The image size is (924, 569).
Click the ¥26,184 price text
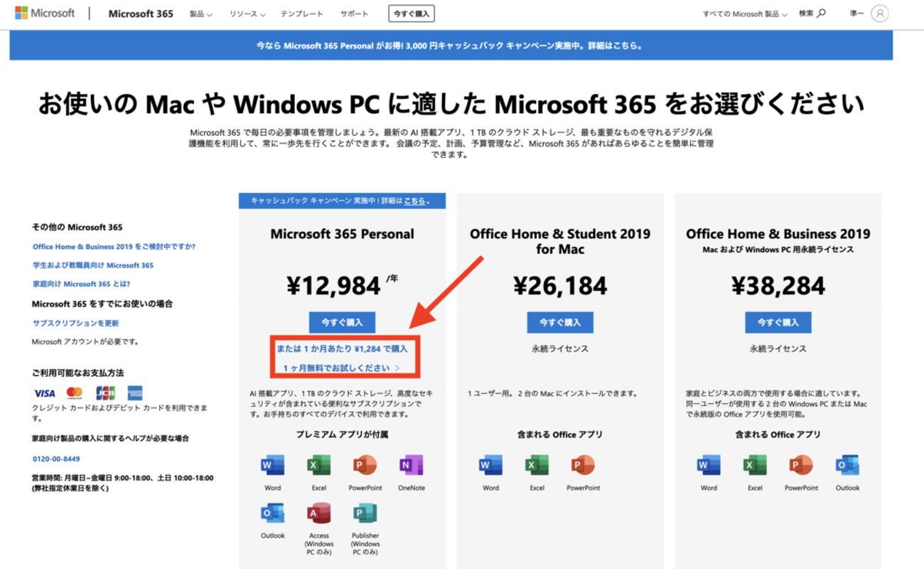(x=560, y=286)
